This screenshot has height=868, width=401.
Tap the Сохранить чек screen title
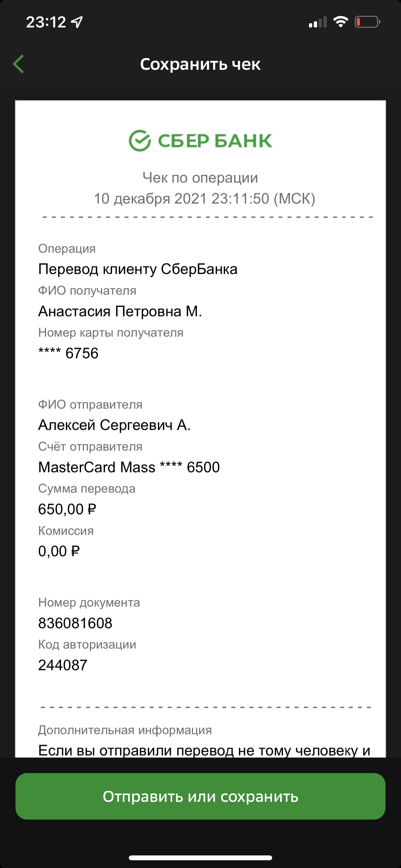click(x=200, y=64)
